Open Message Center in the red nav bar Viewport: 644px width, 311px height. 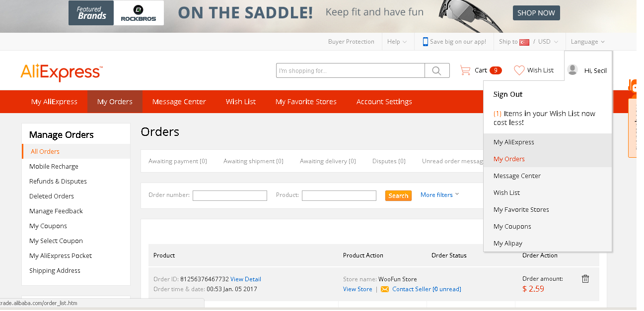click(x=179, y=102)
